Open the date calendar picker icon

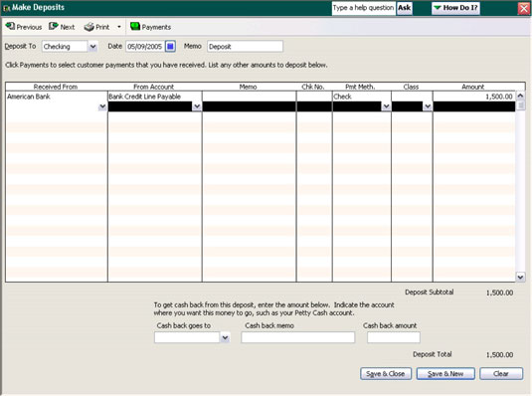[x=170, y=46]
